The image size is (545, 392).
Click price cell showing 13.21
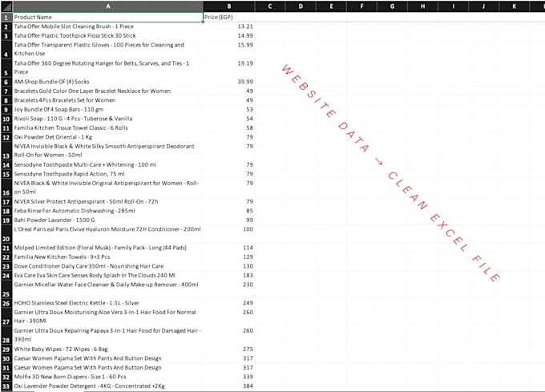228,26
